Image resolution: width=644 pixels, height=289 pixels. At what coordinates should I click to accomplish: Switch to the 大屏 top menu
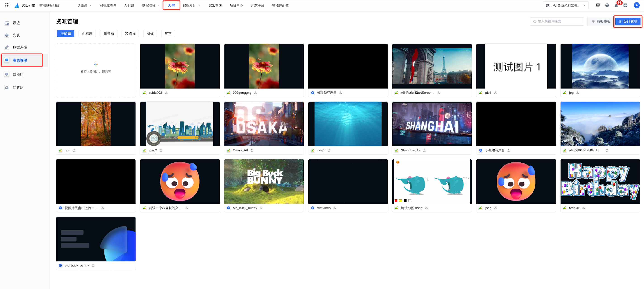point(171,5)
